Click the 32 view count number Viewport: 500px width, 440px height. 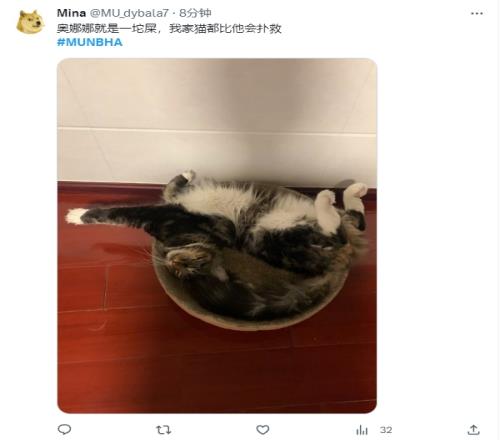point(386,430)
